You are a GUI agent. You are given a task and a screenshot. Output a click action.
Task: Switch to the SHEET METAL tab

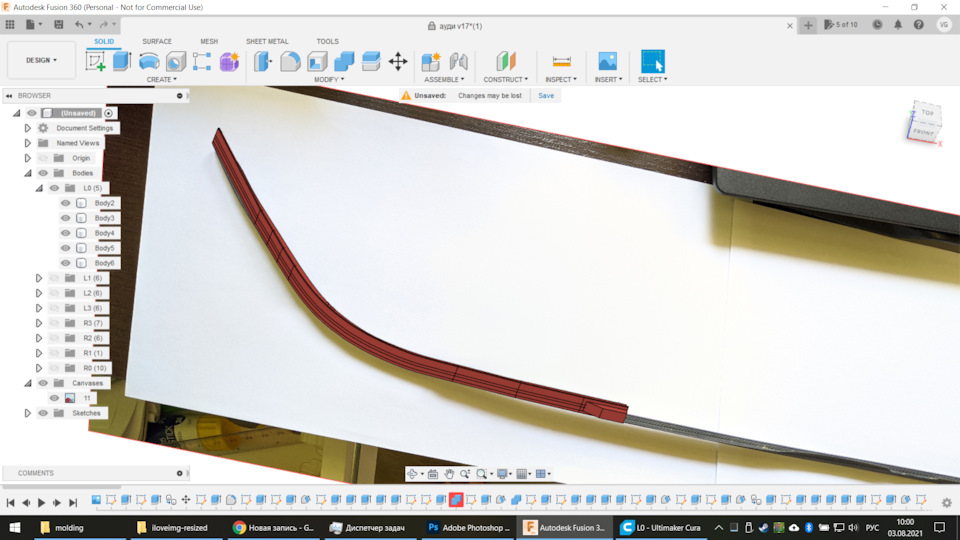(x=267, y=41)
